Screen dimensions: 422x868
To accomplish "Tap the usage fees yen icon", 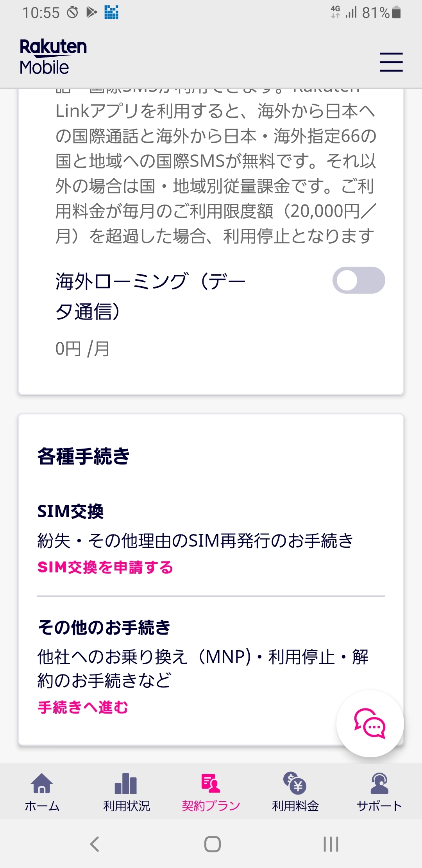I will tap(295, 783).
